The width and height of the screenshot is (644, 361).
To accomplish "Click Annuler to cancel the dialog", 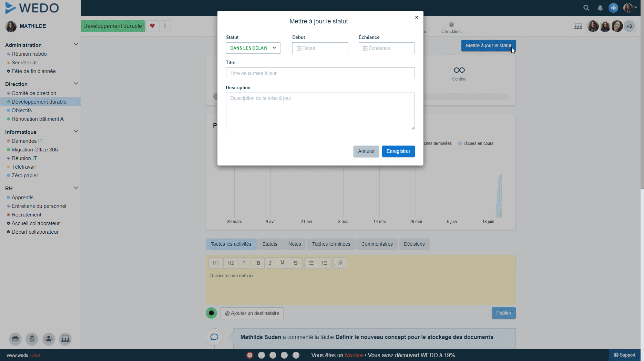I will coord(366,151).
